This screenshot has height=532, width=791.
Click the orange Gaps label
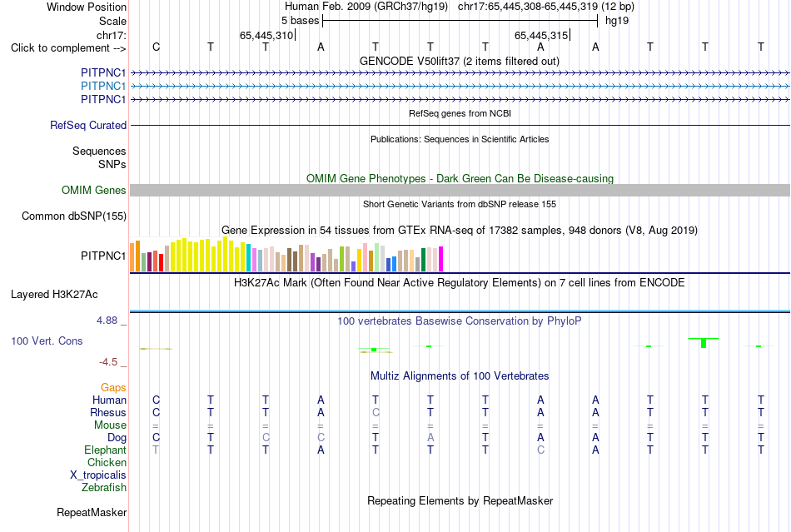[x=113, y=387]
